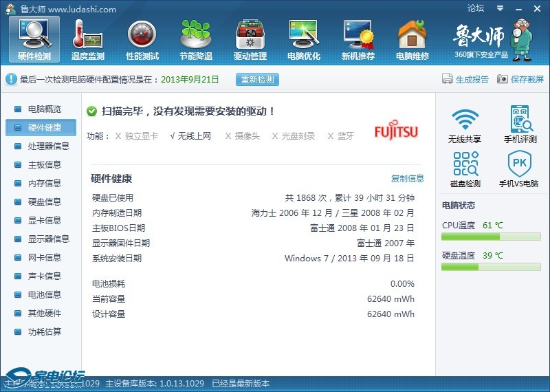The image size is (550, 392).
Task: Click 生成报告 to generate report
Action: (465, 79)
